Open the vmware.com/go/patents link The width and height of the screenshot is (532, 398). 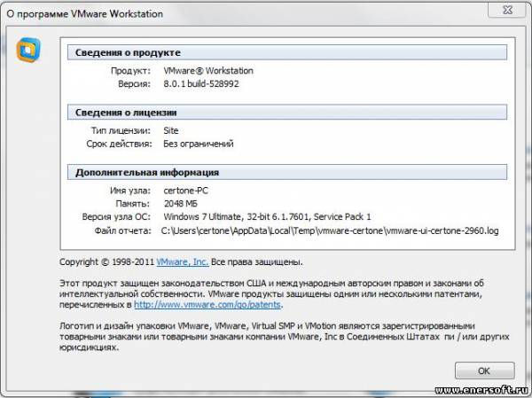pyautogui.click(x=207, y=304)
